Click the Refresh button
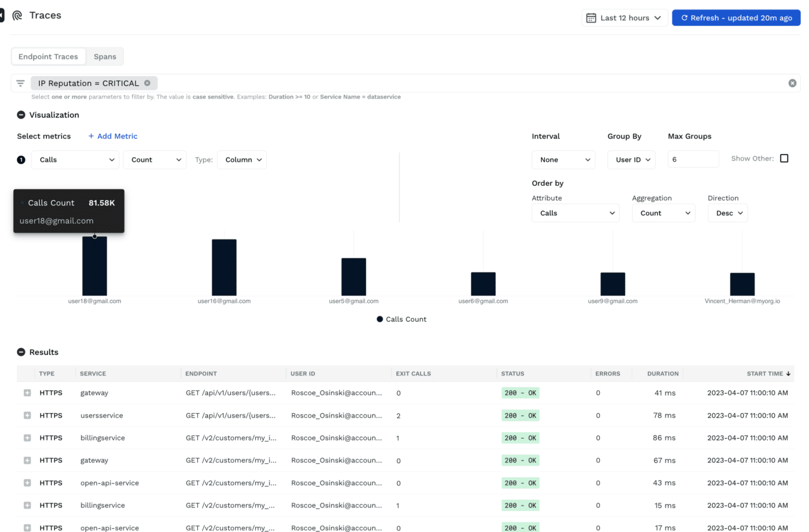 (x=736, y=18)
